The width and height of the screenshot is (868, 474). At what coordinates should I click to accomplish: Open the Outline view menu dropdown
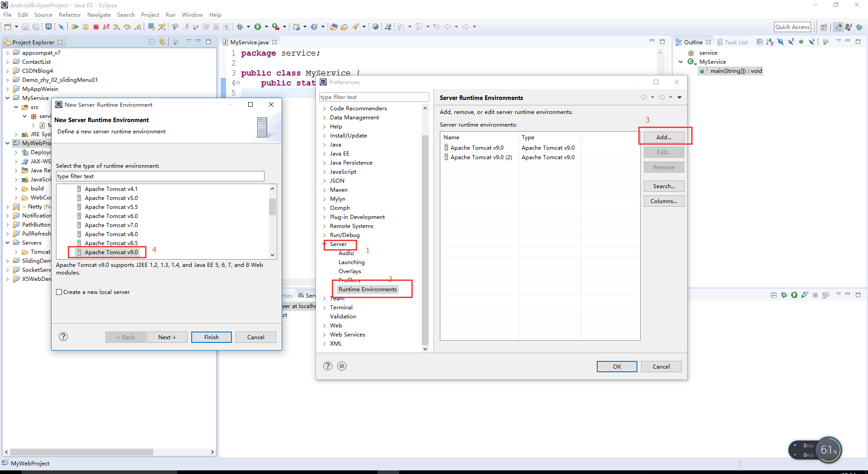[838, 41]
